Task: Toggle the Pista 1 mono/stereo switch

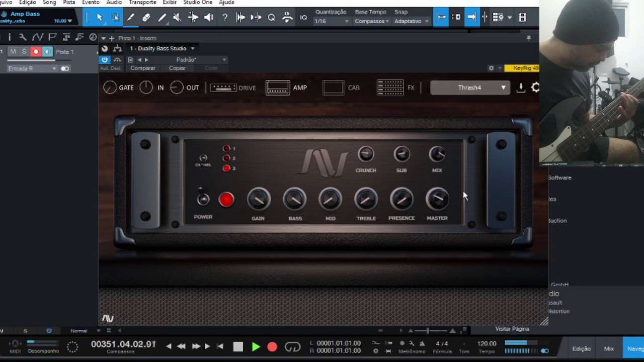Action: [65, 68]
